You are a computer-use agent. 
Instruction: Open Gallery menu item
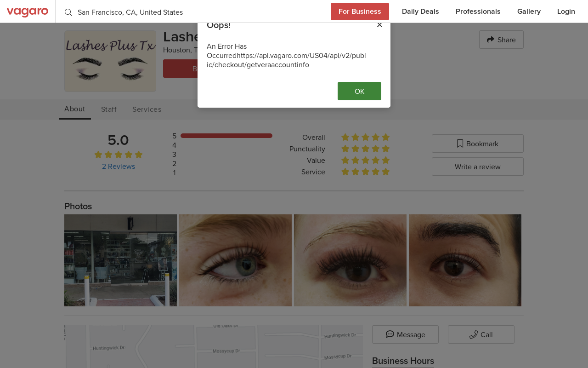(529, 11)
